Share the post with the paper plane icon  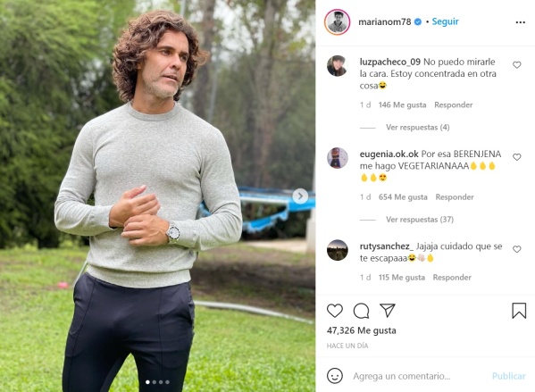(388, 310)
